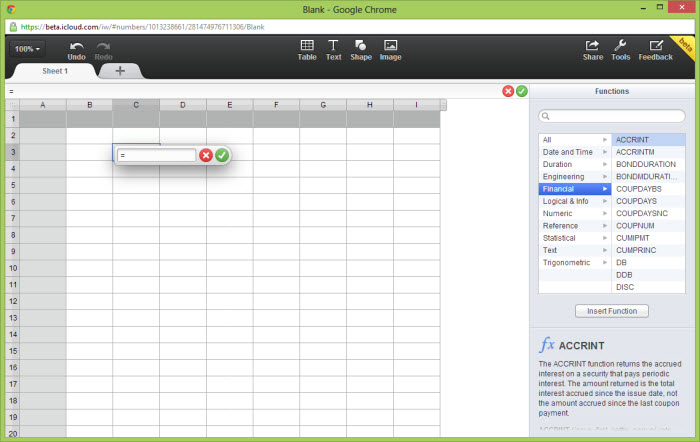Insert a Shape
The height and width of the screenshot is (442, 700).
click(x=361, y=50)
